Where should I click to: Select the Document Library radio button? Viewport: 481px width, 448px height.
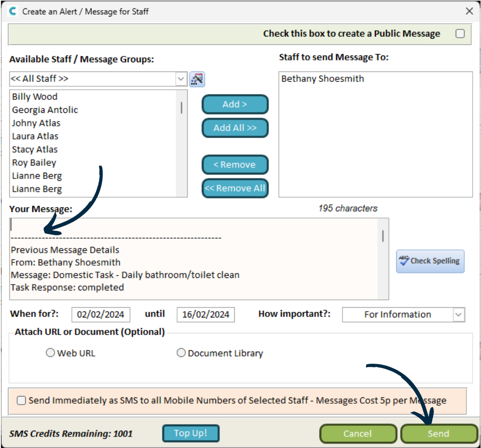click(x=181, y=353)
